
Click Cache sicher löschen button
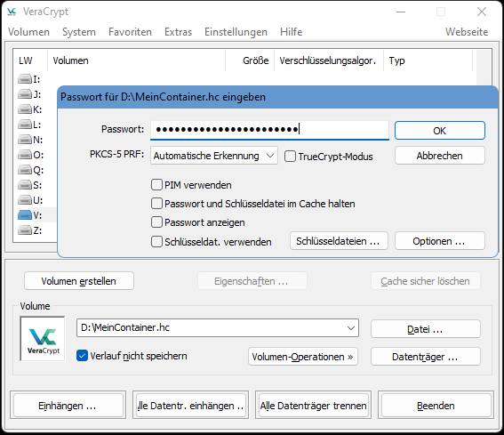coord(426,281)
